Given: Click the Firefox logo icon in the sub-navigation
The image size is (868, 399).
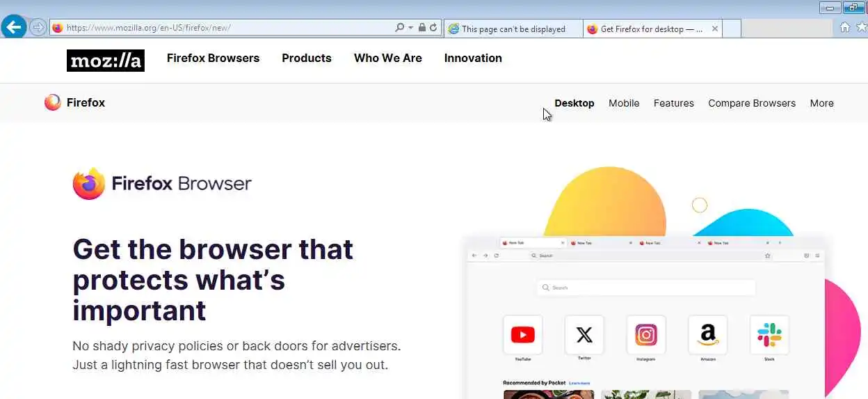Looking at the screenshot, I should pos(53,102).
